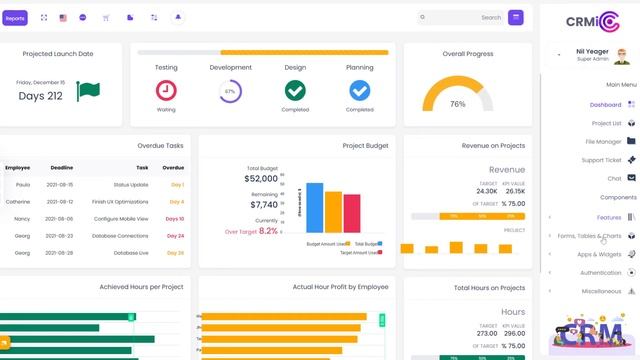Click the blue Planning completed checkmark

click(360, 90)
